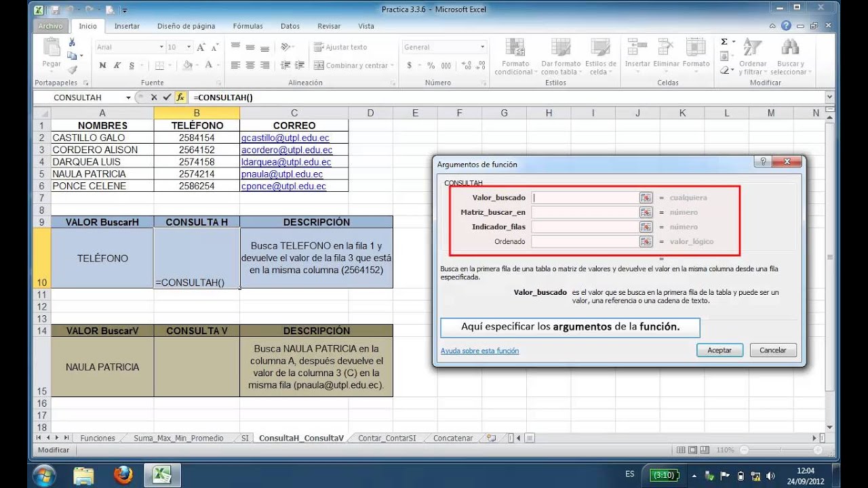Click range selector icon beside Ordenado
Image resolution: width=868 pixels, height=488 pixels.
[646, 241]
